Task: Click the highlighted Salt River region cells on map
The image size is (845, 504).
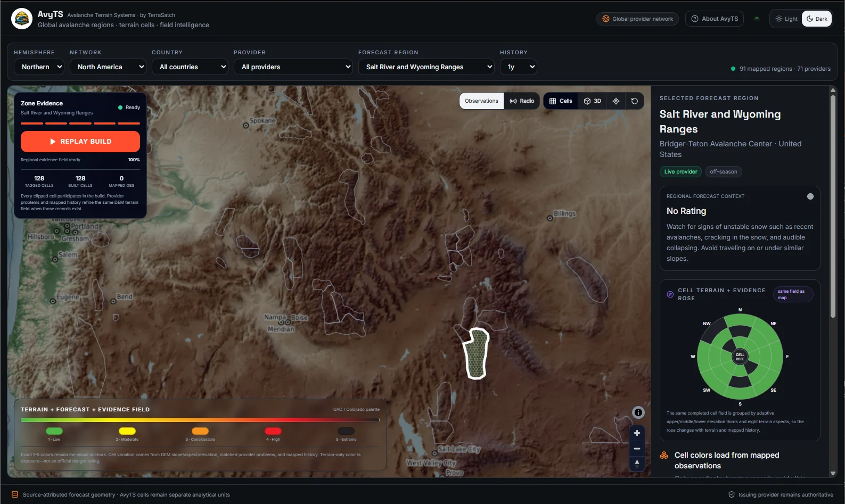Action: [476, 353]
